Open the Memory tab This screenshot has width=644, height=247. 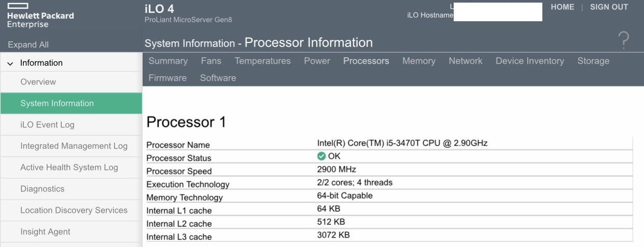tap(418, 61)
